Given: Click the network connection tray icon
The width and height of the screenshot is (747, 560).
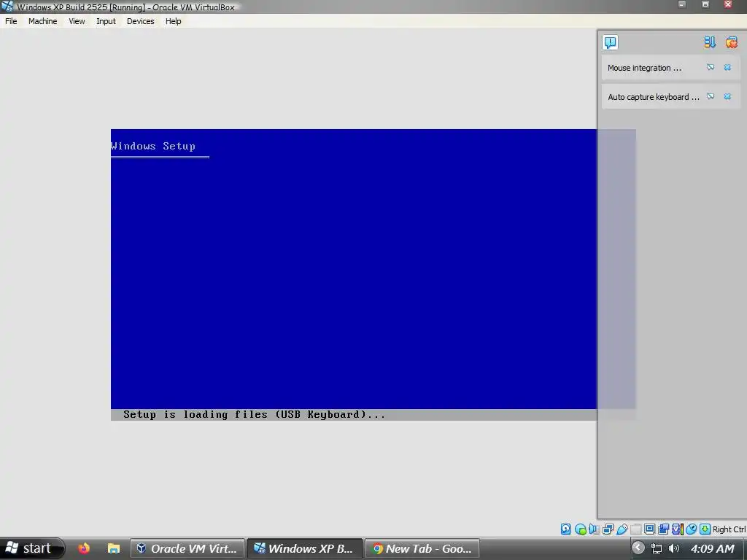Looking at the screenshot, I should point(657,548).
